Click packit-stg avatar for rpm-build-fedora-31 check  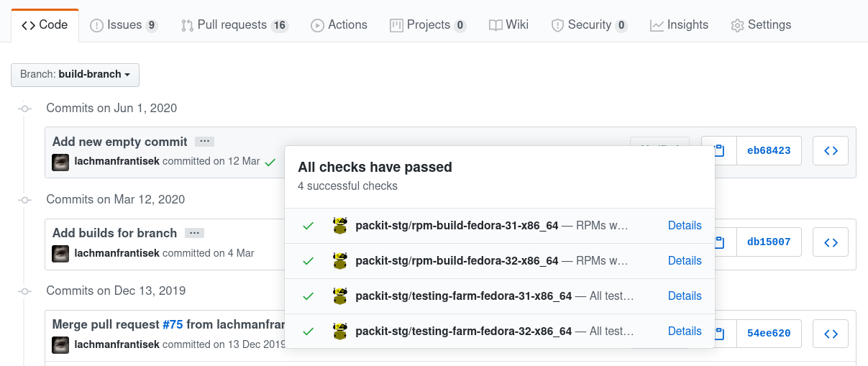(x=340, y=226)
